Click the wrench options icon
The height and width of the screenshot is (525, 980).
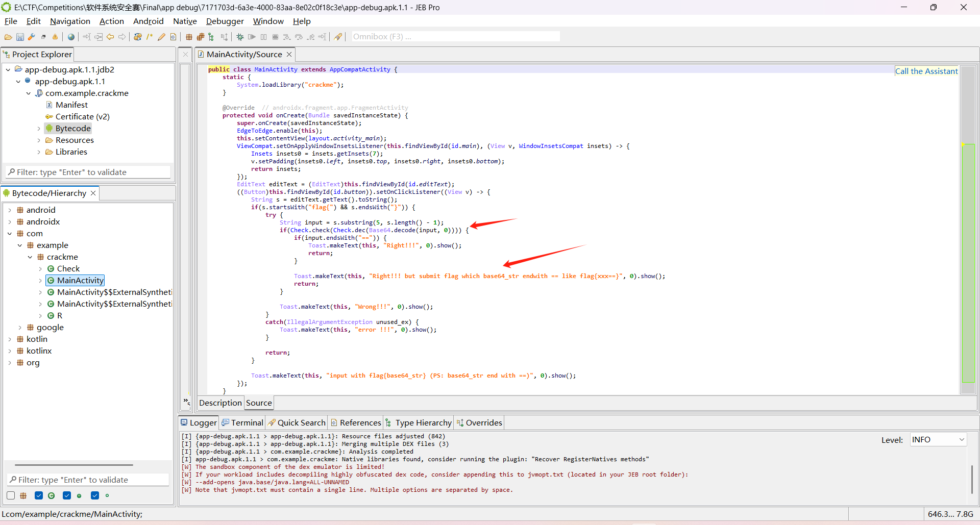[32, 37]
